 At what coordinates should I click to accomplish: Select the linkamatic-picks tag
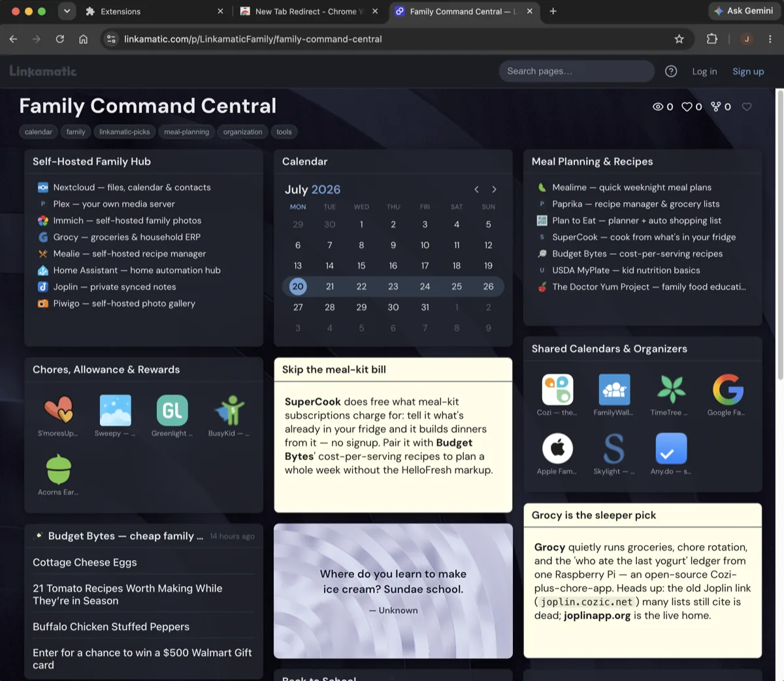pos(124,132)
